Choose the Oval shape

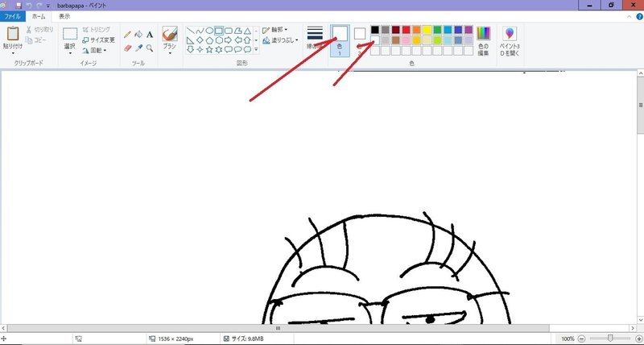point(209,31)
